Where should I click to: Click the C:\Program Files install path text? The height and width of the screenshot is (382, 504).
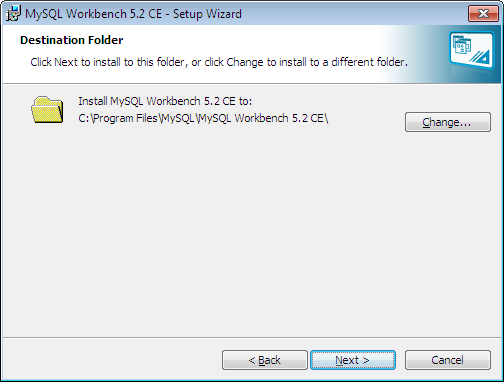(203, 118)
